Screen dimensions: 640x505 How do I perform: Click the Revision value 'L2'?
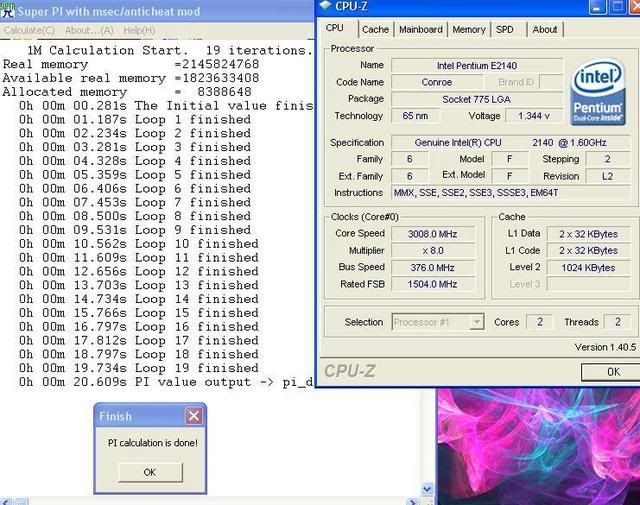pos(608,176)
